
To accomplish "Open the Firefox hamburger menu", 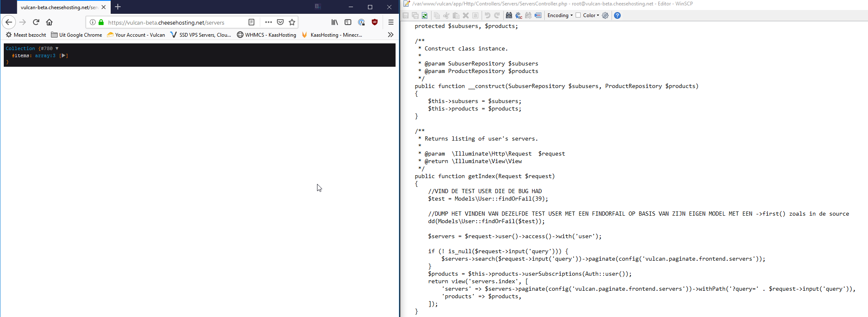I will [391, 22].
